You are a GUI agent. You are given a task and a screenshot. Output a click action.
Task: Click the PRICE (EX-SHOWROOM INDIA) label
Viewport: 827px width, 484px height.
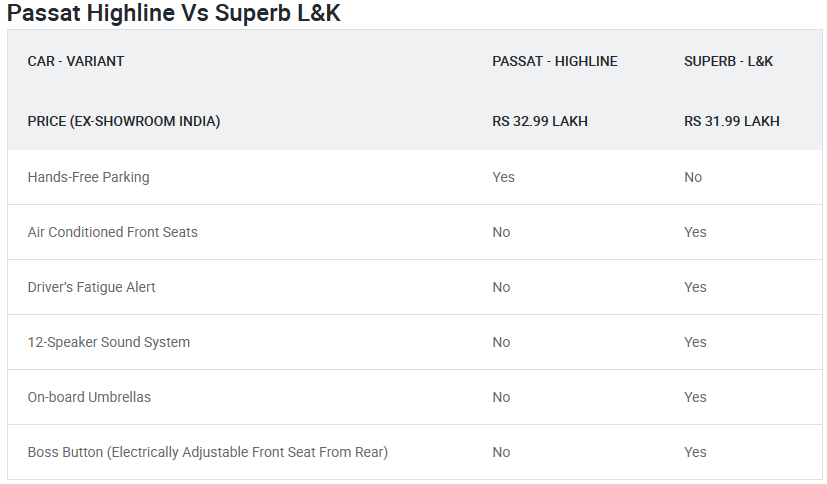tap(124, 121)
